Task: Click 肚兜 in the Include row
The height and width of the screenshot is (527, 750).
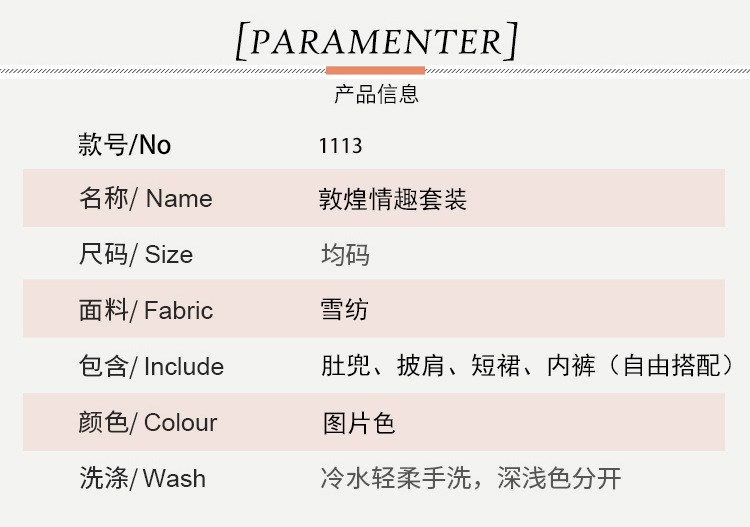Action: point(345,366)
